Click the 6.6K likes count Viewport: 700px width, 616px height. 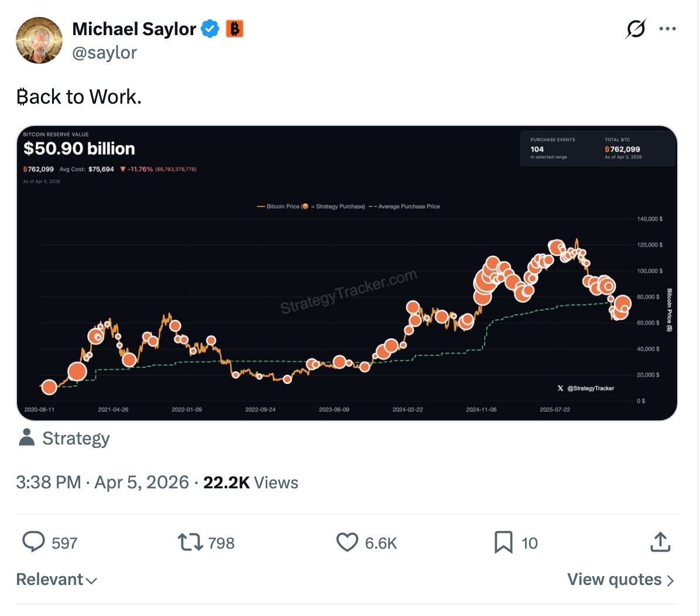(381, 543)
